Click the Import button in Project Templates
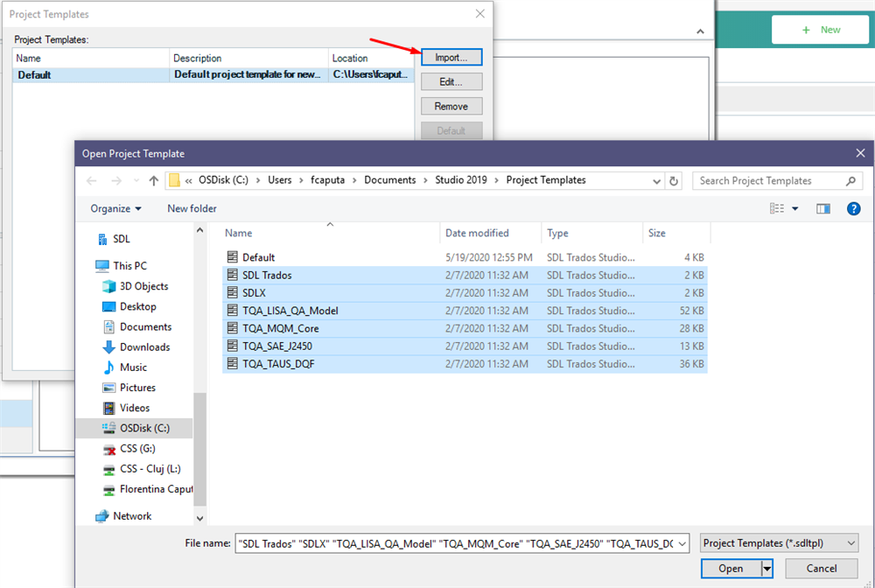This screenshot has height=588, width=875. tap(451, 58)
